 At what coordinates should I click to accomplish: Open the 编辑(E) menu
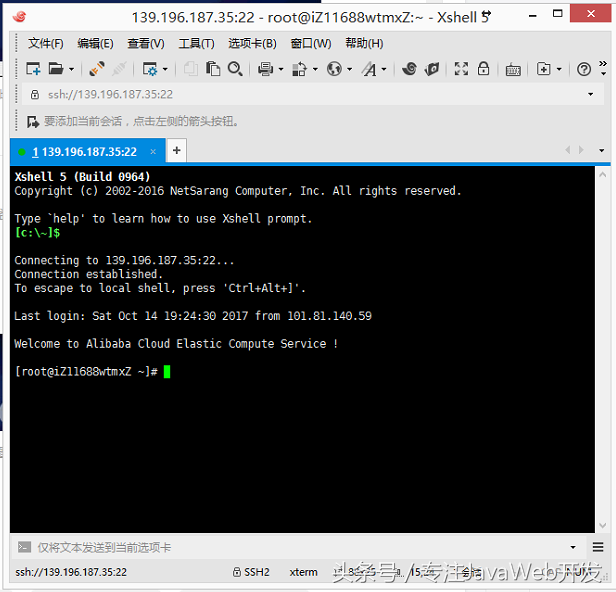[95, 43]
